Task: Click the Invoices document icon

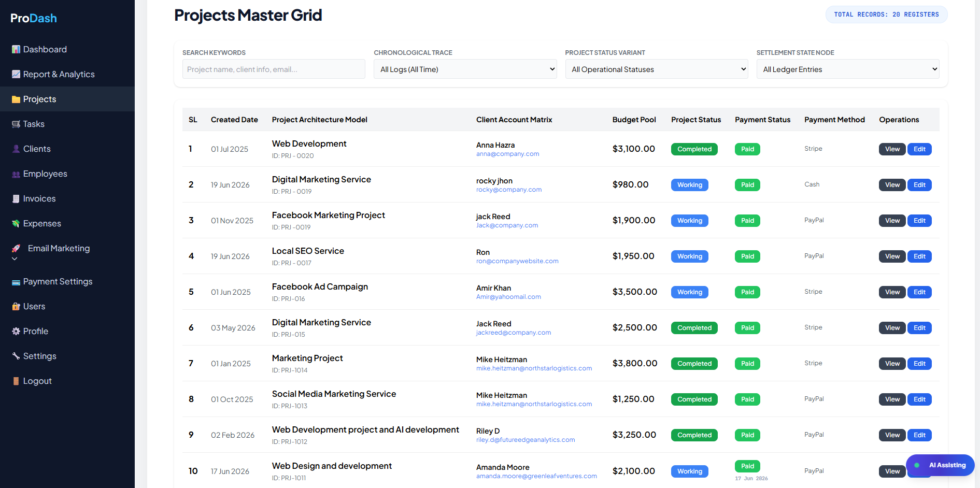Action: click(x=16, y=198)
